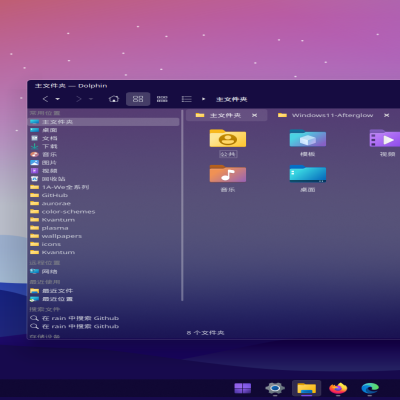Open the GitHub bookmark in sidebar
The height and width of the screenshot is (400, 400).
[x=104, y=195]
